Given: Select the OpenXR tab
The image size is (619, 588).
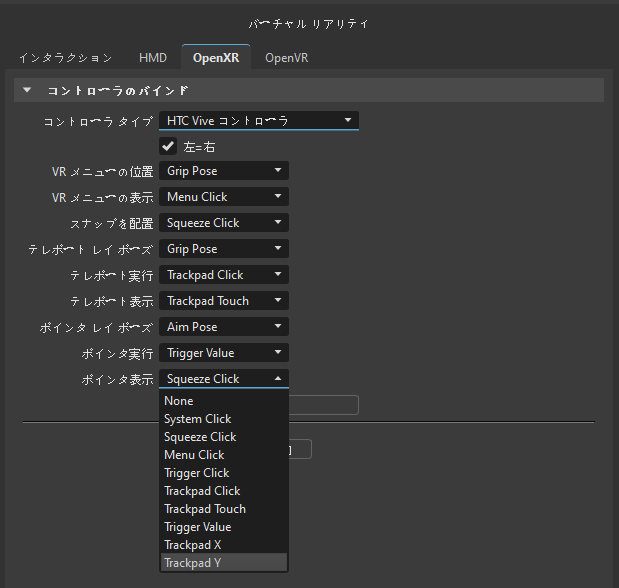Looking at the screenshot, I should point(216,58).
